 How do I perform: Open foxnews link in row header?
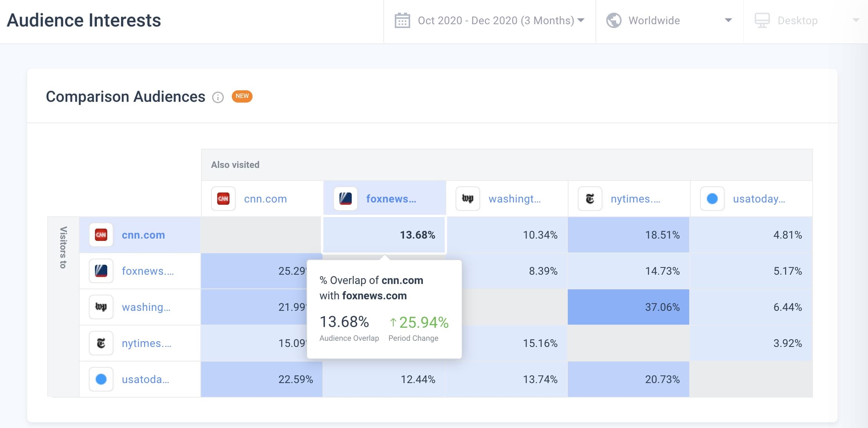(148, 271)
